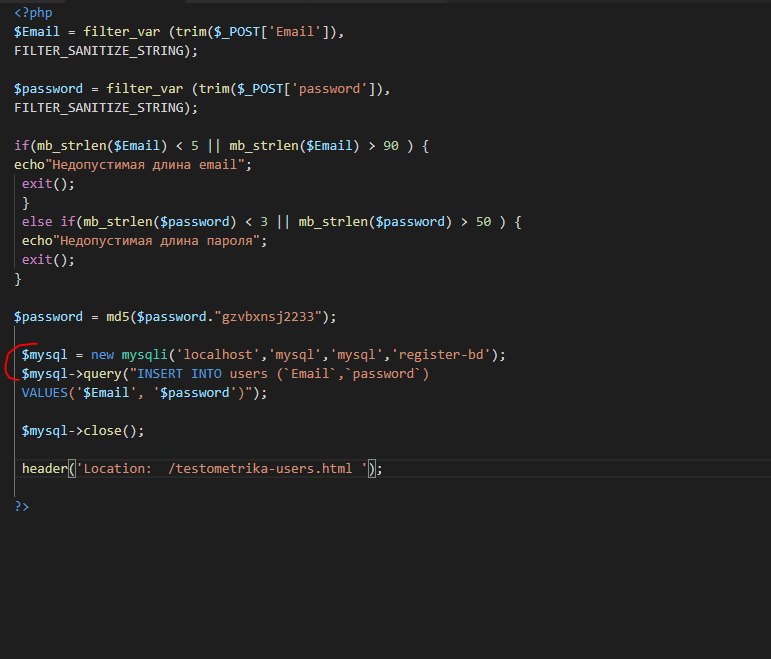Screen dimensions: 771x659
Task: Click the number 50 in the password length check
Action: tap(483, 222)
